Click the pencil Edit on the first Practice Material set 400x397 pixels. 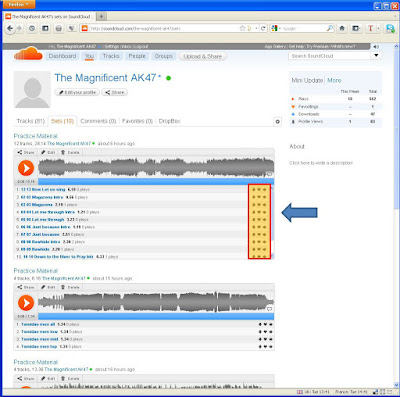coord(48,152)
